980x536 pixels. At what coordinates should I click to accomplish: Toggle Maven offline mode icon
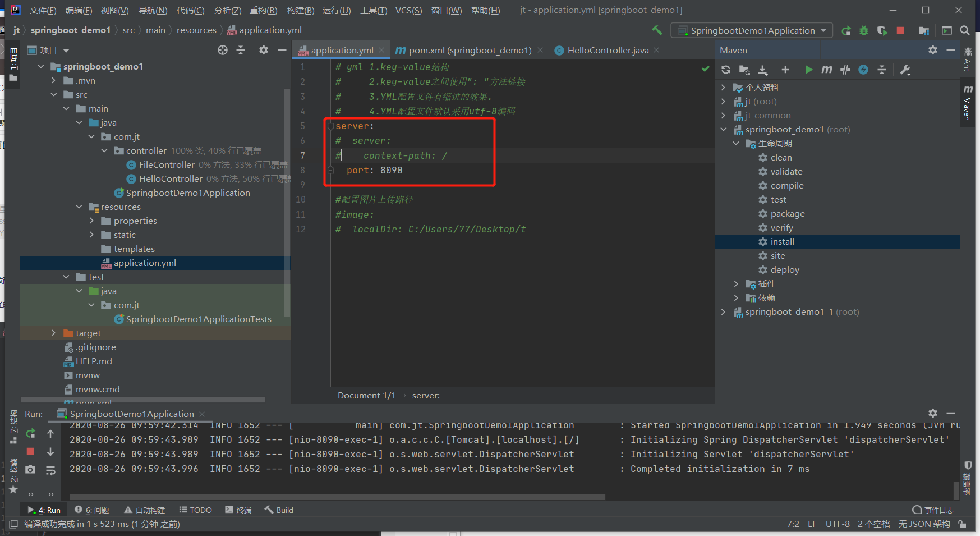pos(863,70)
